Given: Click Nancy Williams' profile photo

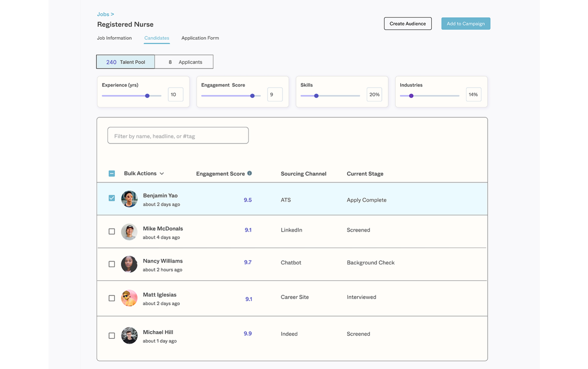Looking at the screenshot, I should click(x=129, y=264).
